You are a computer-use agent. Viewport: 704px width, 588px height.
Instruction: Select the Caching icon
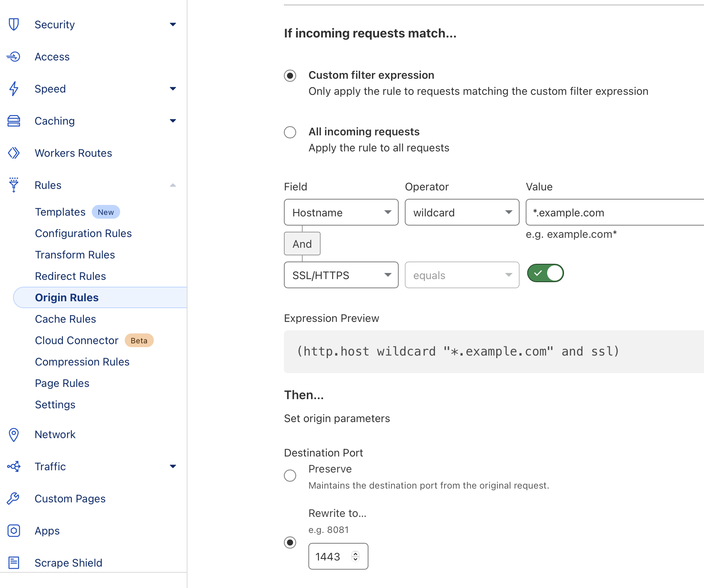(14, 121)
